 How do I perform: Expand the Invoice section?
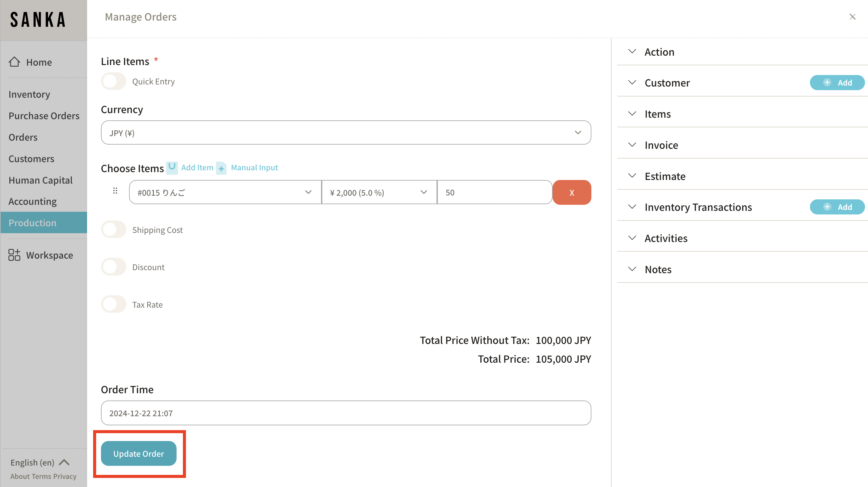pos(661,145)
